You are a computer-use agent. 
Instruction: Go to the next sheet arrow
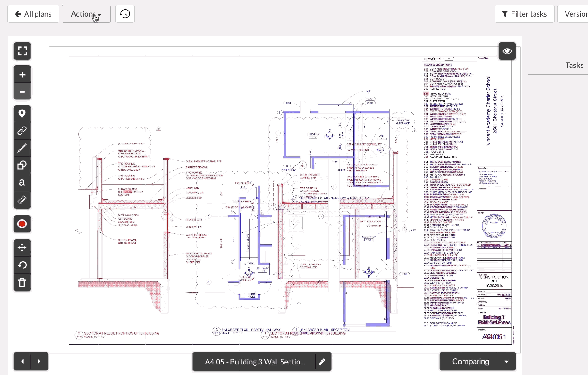coord(39,362)
